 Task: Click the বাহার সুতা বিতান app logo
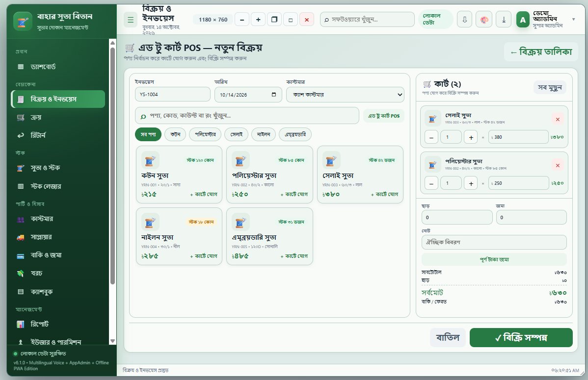click(23, 22)
